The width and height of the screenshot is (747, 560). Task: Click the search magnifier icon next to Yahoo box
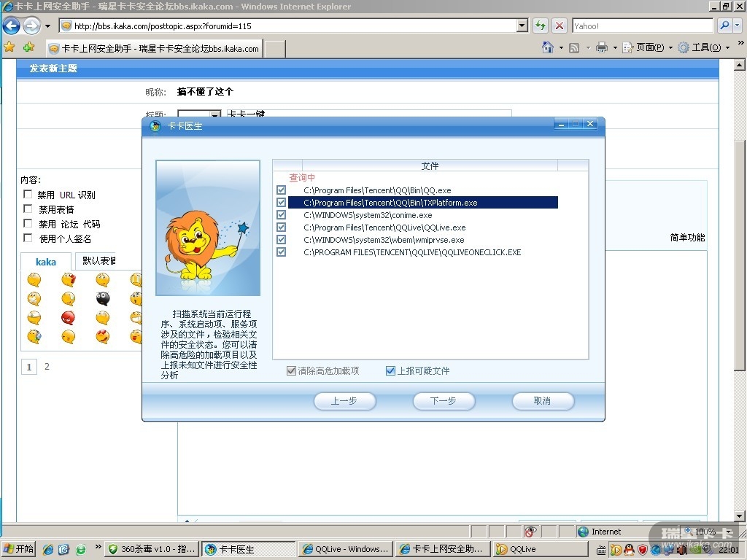(724, 26)
